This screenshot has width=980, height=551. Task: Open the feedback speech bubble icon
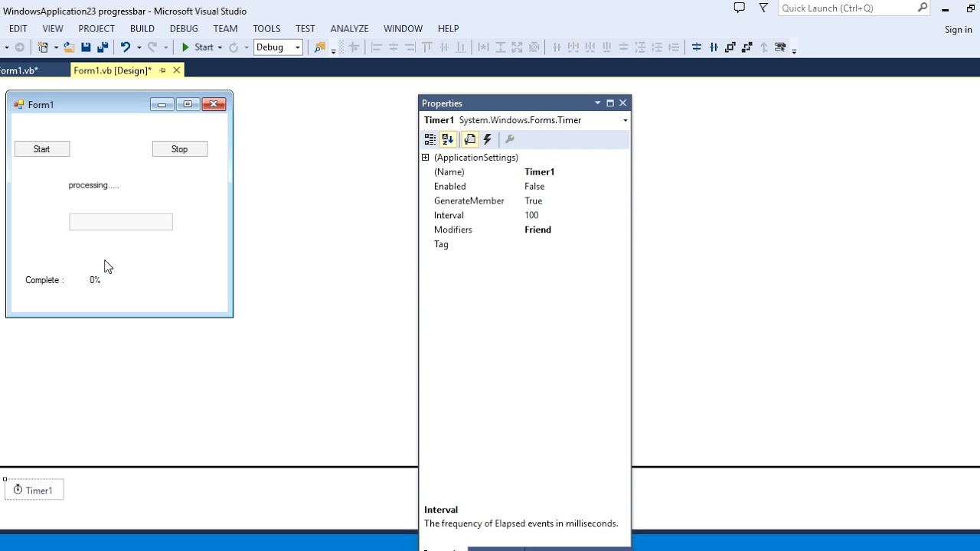pyautogui.click(x=739, y=8)
